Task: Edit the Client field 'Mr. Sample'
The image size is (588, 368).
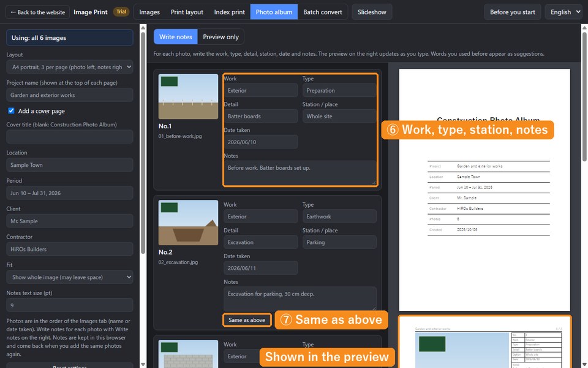Action: point(70,221)
